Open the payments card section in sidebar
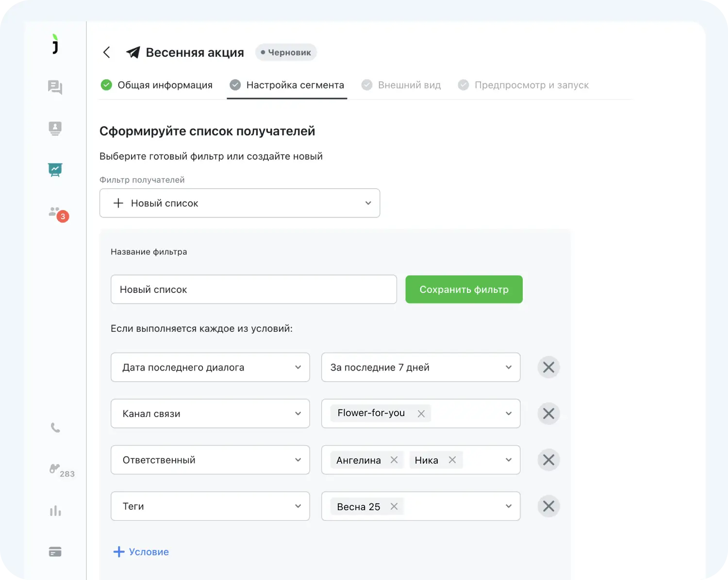The height and width of the screenshot is (580, 728). click(x=55, y=551)
